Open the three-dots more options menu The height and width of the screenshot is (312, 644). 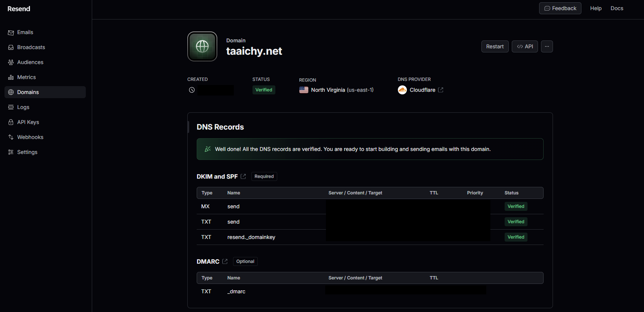547,46
